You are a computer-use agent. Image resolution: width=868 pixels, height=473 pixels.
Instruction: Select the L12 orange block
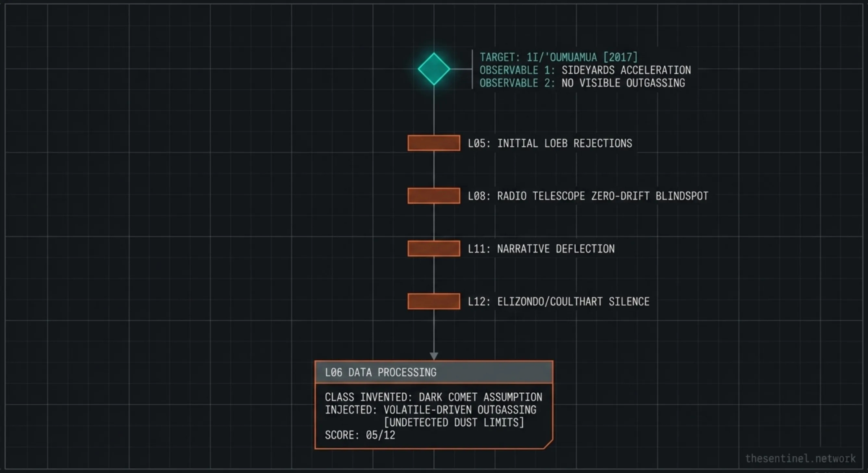point(434,301)
